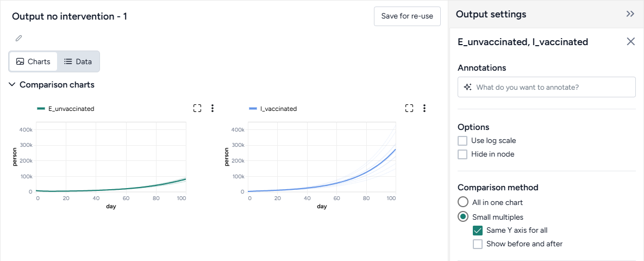Screen dimensions: 644x261
Task: Click the sparkle annotation icon
Action: (x=467, y=87)
